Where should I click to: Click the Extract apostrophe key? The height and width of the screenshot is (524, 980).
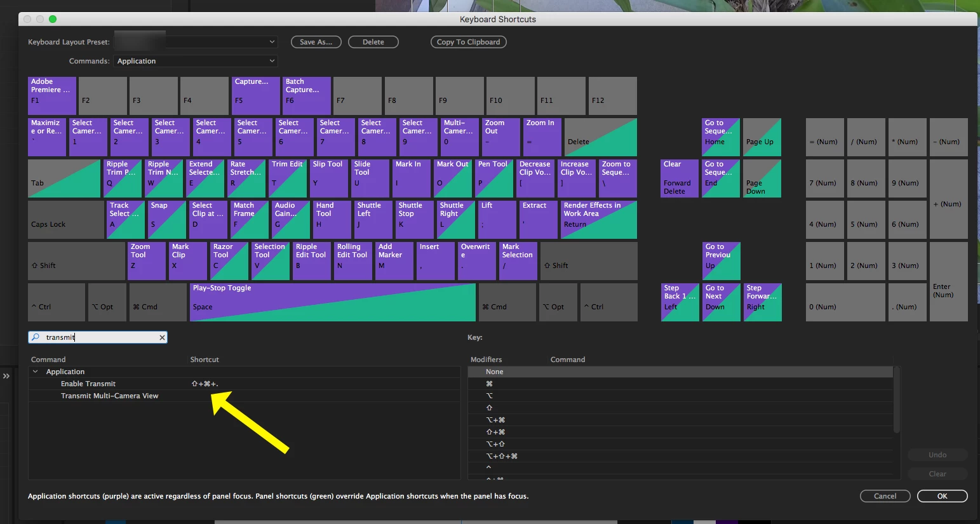coord(539,219)
